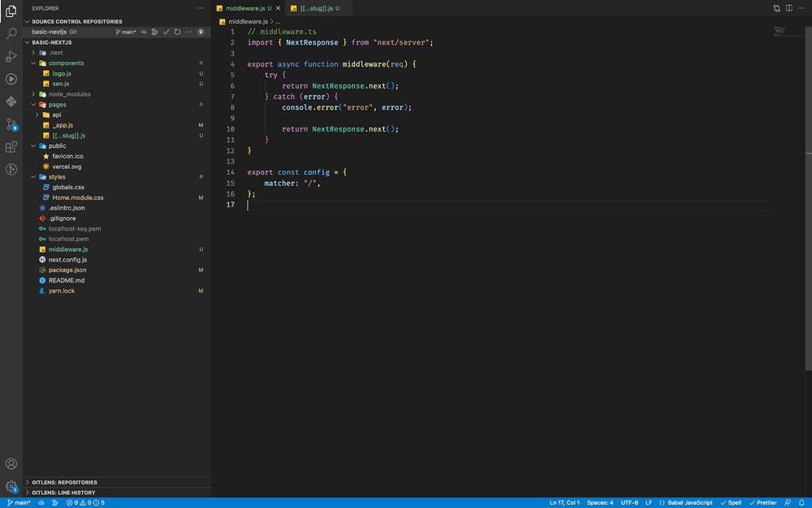Toggle visibility of the repository changes eye icon
The width and height of the screenshot is (812, 508).
point(144,31)
